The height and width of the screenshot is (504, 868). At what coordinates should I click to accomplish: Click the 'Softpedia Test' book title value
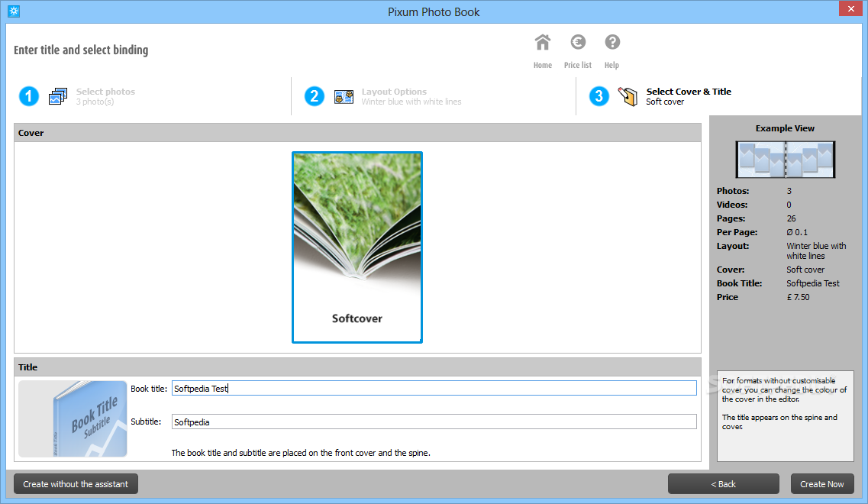click(x=812, y=283)
